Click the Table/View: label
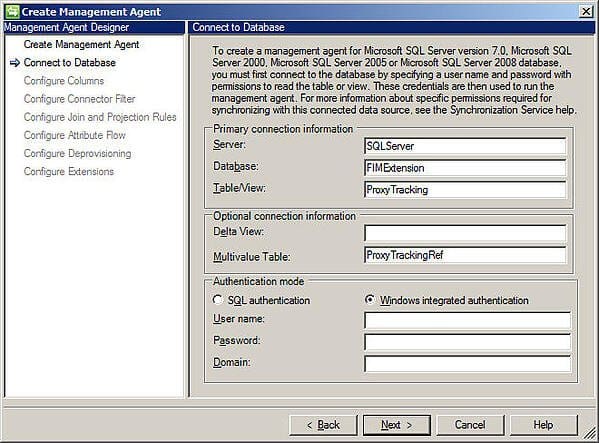The height and width of the screenshot is (443, 599). [x=239, y=188]
